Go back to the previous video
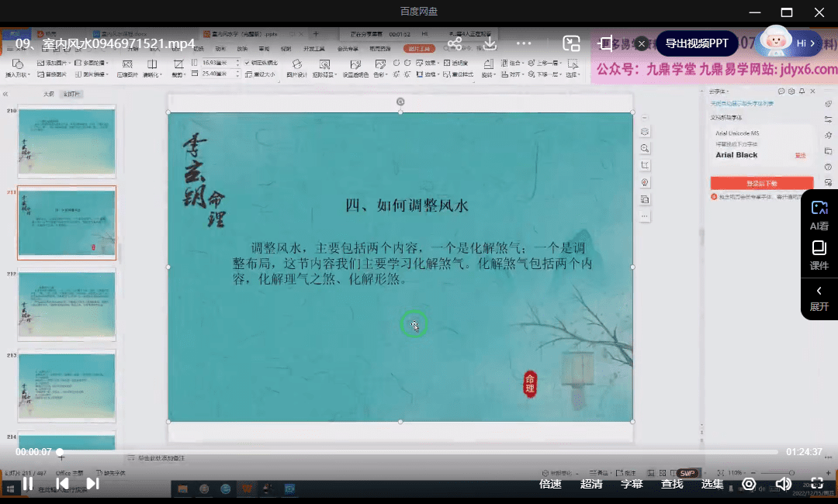838x504 pixels. tap(62, 484)
